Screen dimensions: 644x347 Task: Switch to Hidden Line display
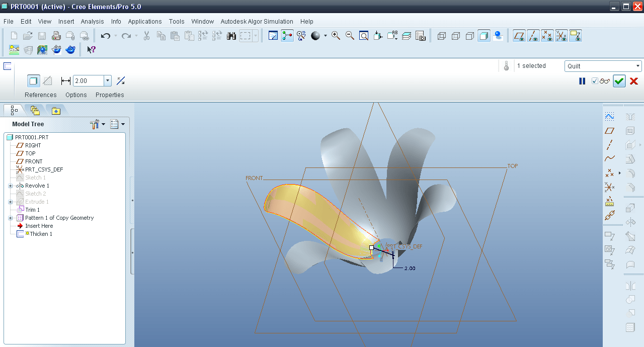pyautogui.click(x=456, y=36)
